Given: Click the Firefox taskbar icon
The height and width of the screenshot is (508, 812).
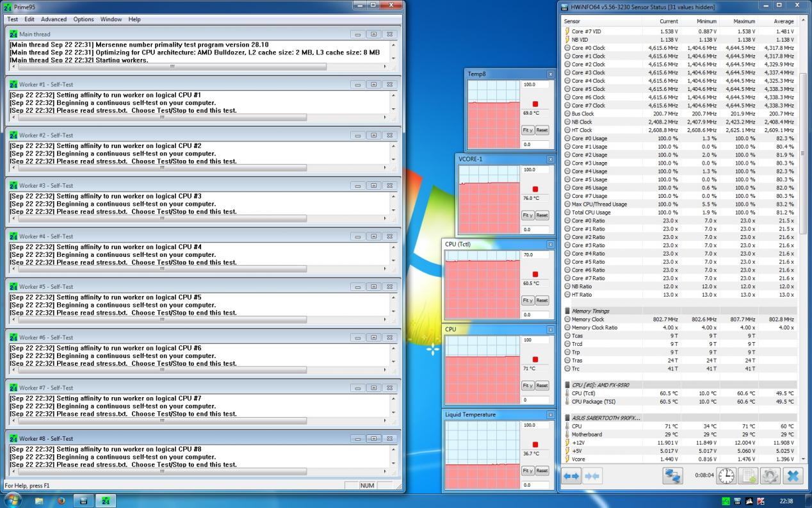Looking at the screenshot, I should [x=61, y=501].
